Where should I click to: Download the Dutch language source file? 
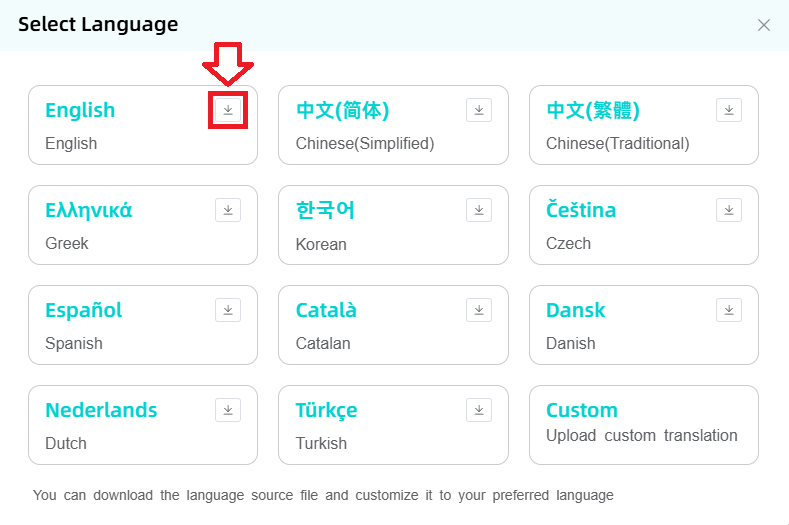[228, 410]
